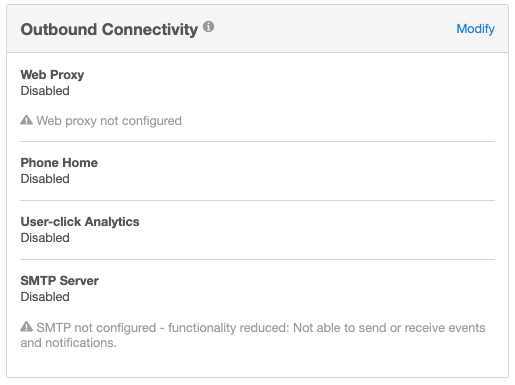Click 'functionality reduced' in SMTP warning

click(x=229, y=328)
